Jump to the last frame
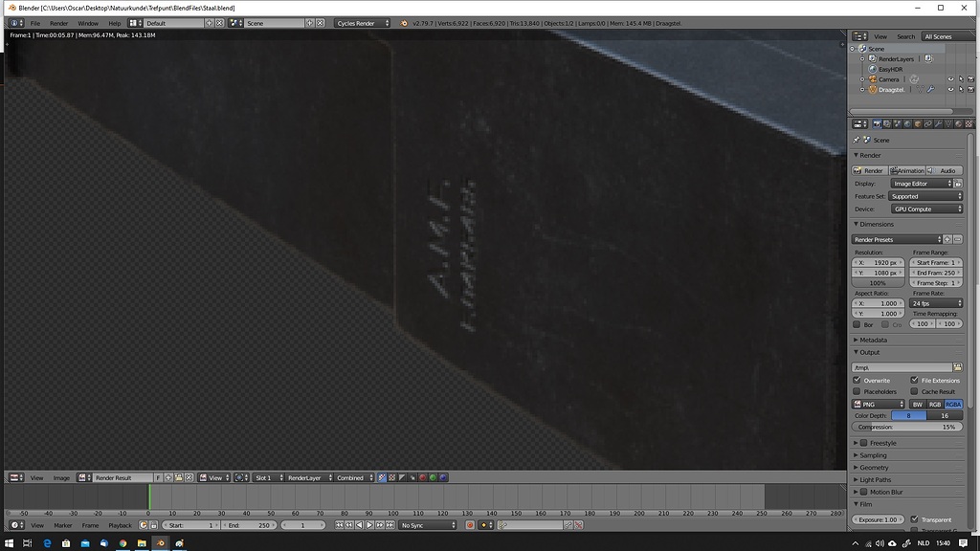The width and height of the screenshot is (980, 551). click(x=390, y=525)
